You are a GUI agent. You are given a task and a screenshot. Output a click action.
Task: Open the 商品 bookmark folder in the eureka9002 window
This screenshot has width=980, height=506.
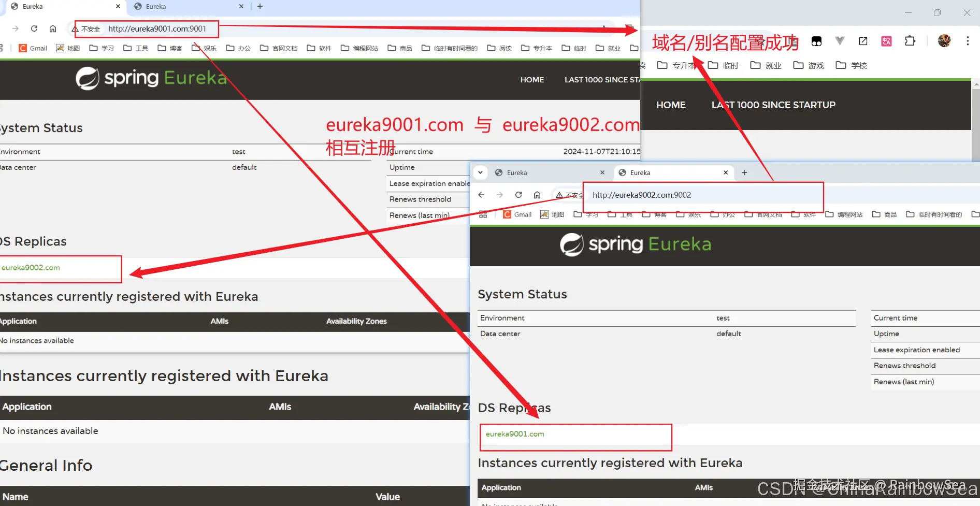(x=884, y=214)
